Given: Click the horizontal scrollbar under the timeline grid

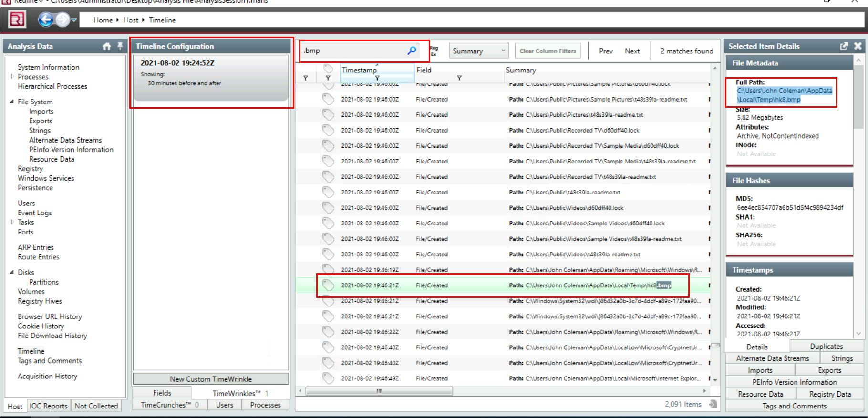Looking at the screenshot, I should tap(379, 391).
